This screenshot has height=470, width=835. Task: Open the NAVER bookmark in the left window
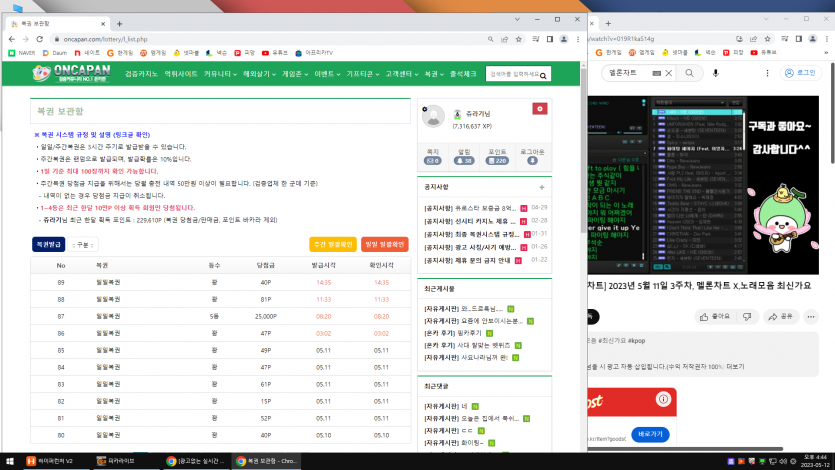[x=22, y=53]
